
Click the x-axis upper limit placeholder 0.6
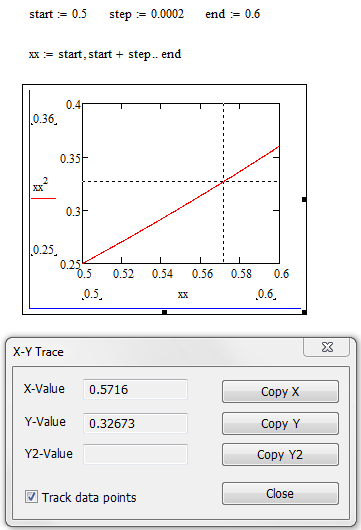coord(266,294)
